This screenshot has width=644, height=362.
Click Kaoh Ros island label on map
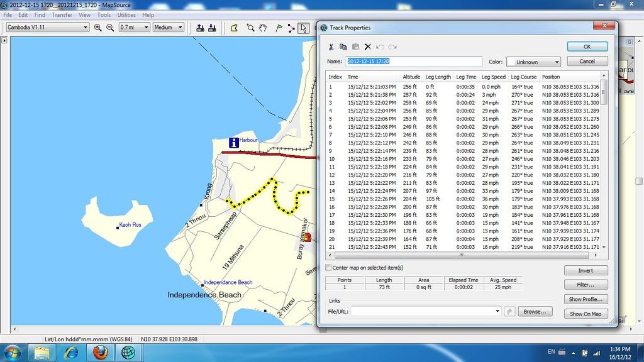coord(130,225)
